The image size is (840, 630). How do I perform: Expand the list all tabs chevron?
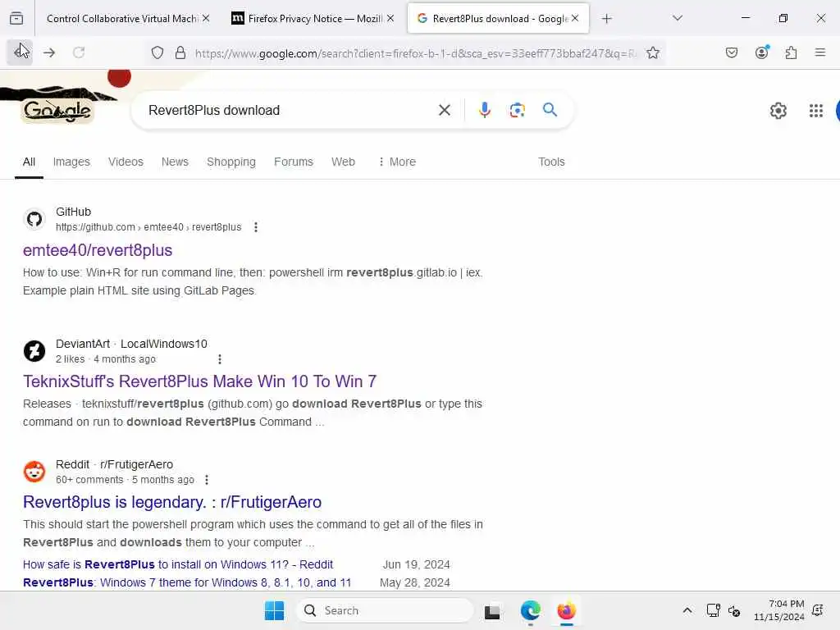click(x=678, y=18)
